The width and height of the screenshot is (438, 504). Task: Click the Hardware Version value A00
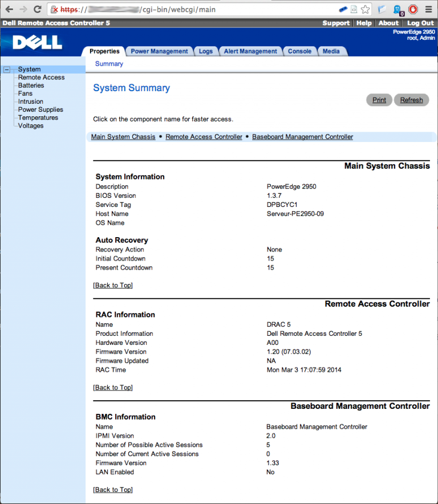pyautogui.click(x=273, y=343)
